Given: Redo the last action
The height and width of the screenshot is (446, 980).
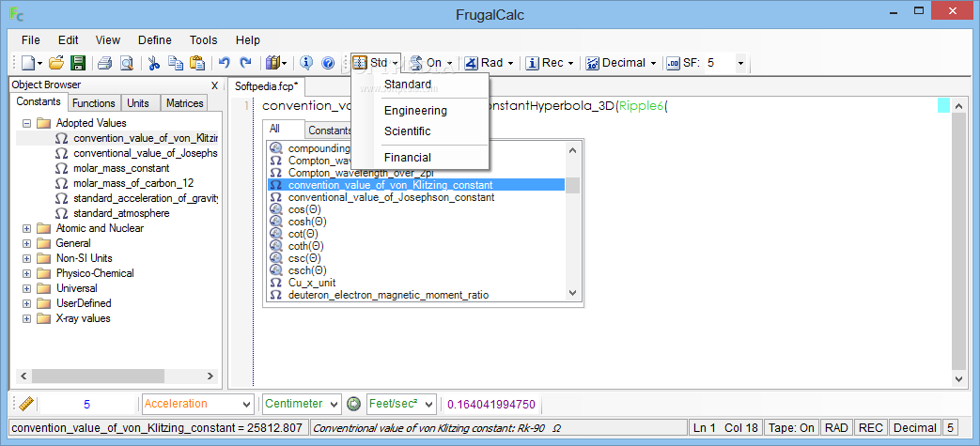Looking at the screenshot, I should coord(245,63).
